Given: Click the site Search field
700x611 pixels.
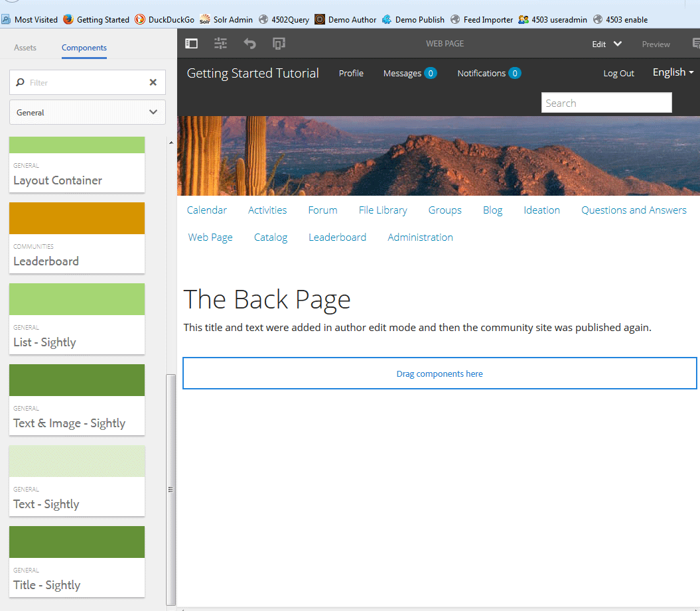Looking at the screenshot, I should click(x=606, y=103).
